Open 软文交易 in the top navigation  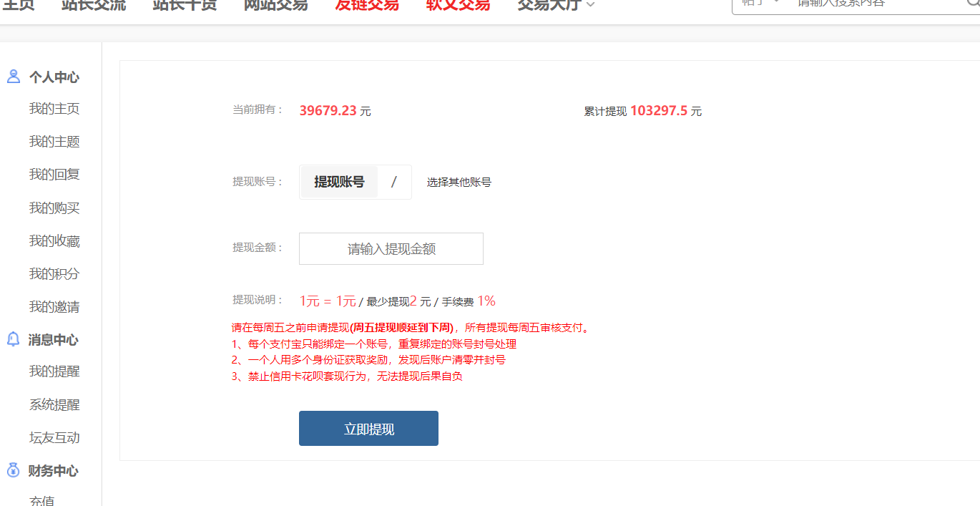point(459,5)
